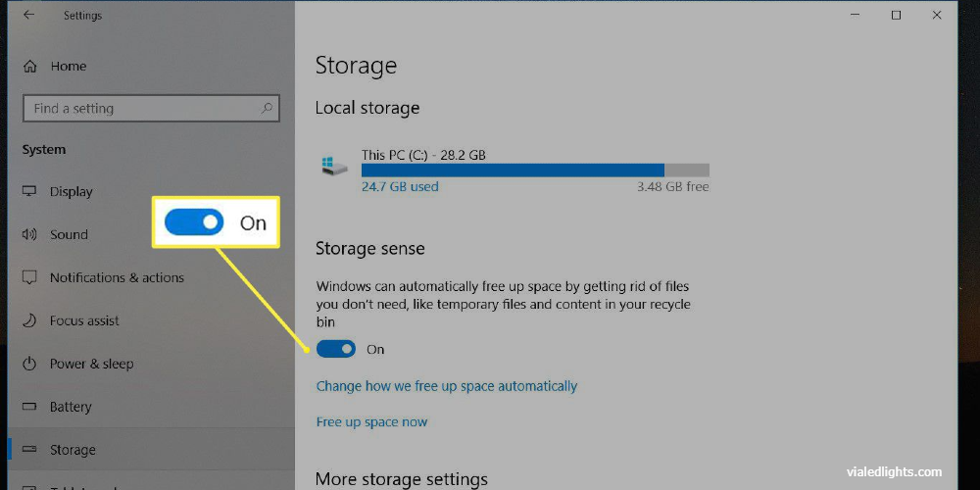This screenshot has height=490, width=980.
Task: Click the Free up space now link
Action: tap(371, 421)
